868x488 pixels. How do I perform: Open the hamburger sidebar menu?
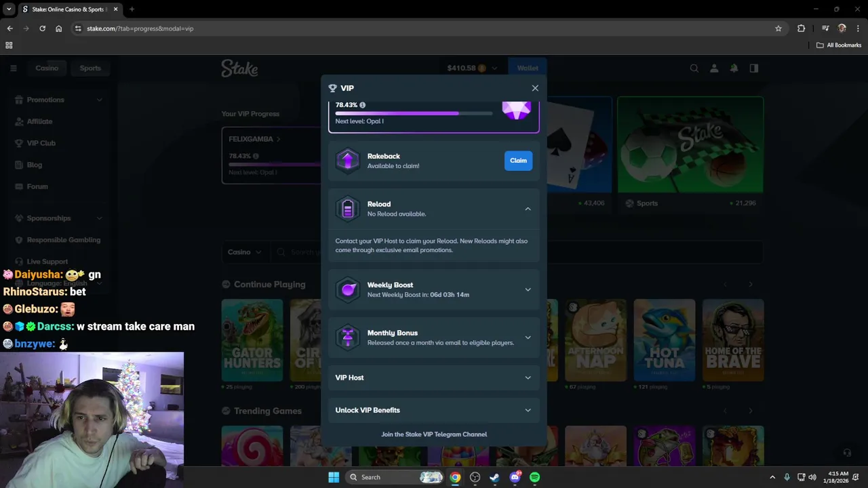13,68
